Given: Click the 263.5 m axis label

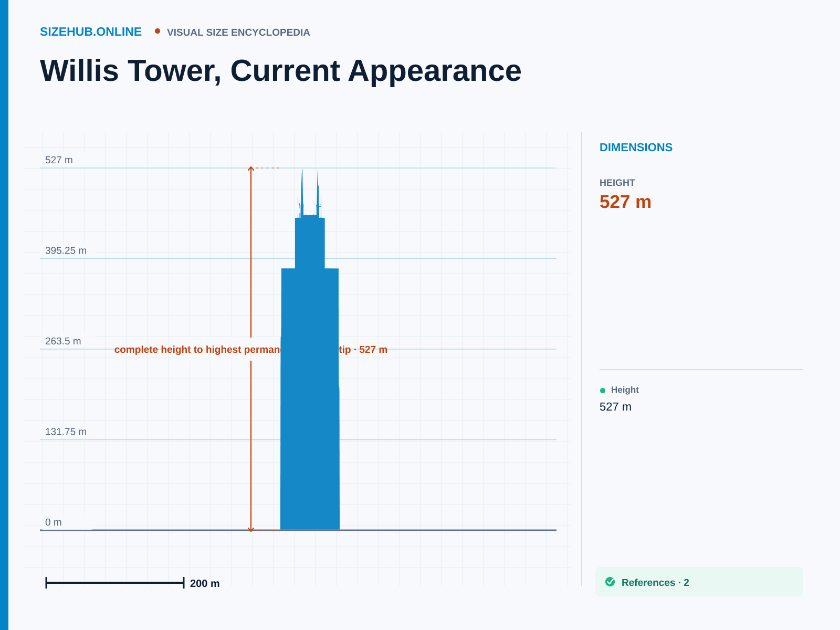Looking at the screenshot, I should point(63,341).
